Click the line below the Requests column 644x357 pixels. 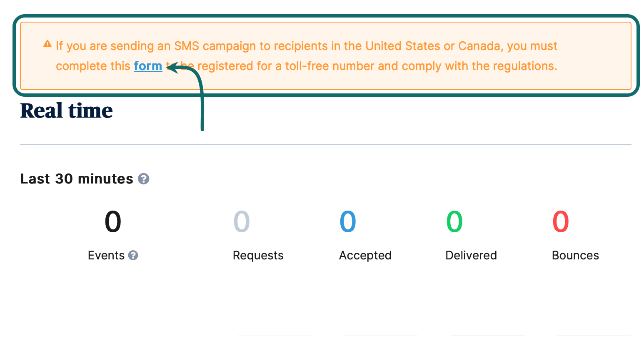275,335
